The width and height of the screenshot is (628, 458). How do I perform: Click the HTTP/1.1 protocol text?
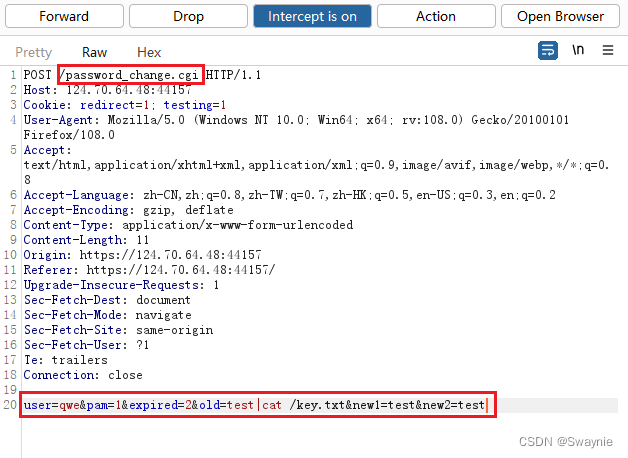pyautogui.click(x=233, y=75)
